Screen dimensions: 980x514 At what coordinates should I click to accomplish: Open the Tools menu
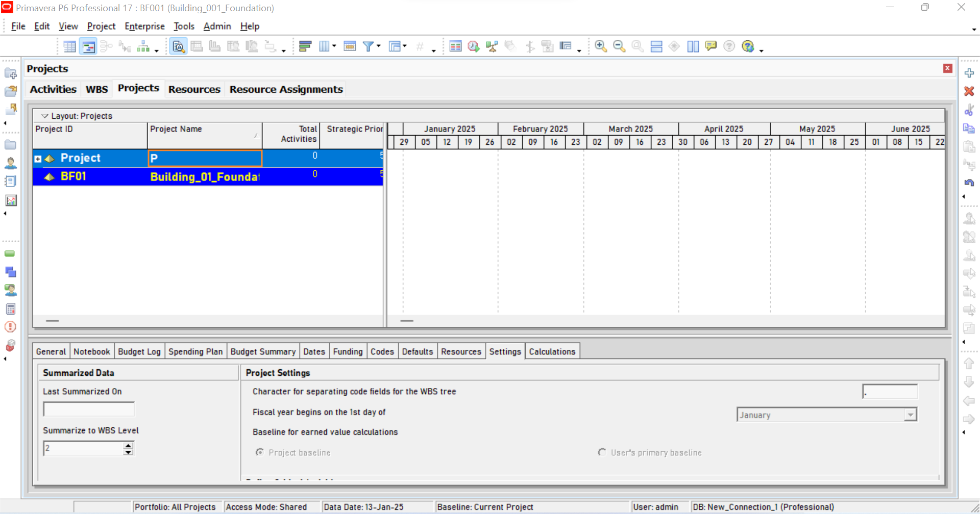[184, 27]
